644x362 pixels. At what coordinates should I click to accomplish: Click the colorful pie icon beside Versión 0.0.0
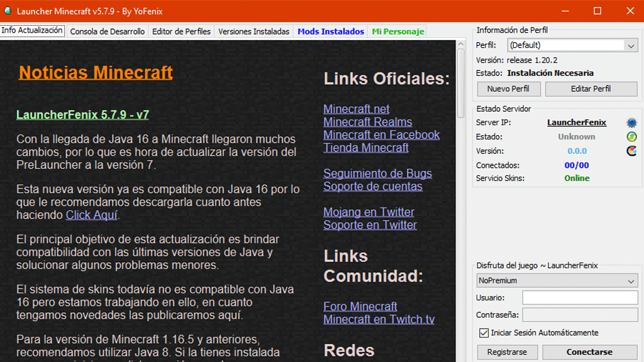(x=631, y=151)
